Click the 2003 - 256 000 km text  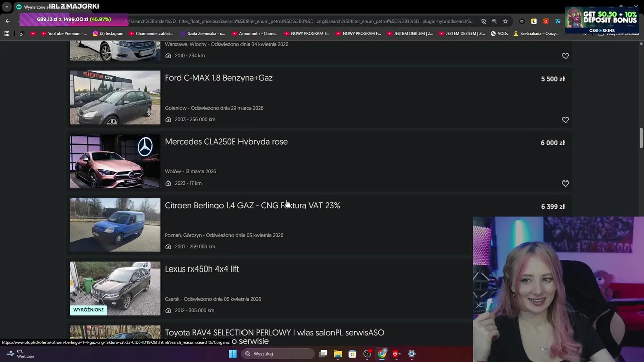pos(195,120)
